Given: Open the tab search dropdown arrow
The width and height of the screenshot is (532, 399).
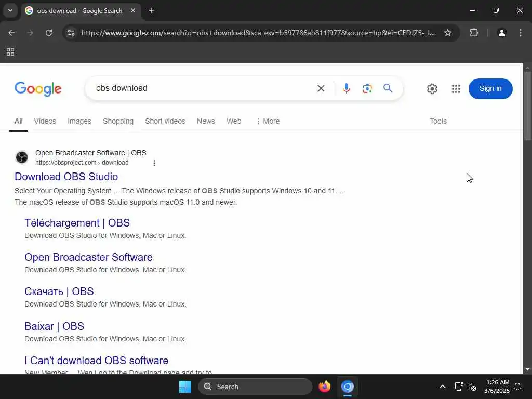Looking at the screenshot, I should pos(10,10).
